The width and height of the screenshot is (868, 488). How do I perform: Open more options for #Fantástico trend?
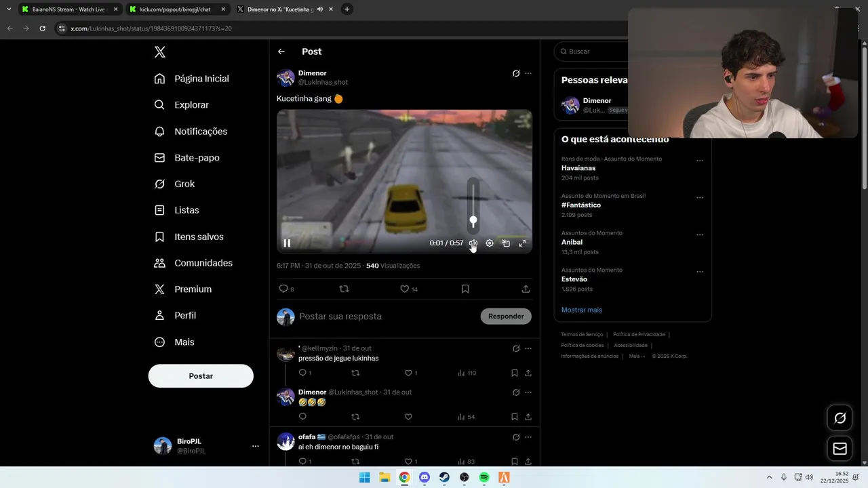700,198
